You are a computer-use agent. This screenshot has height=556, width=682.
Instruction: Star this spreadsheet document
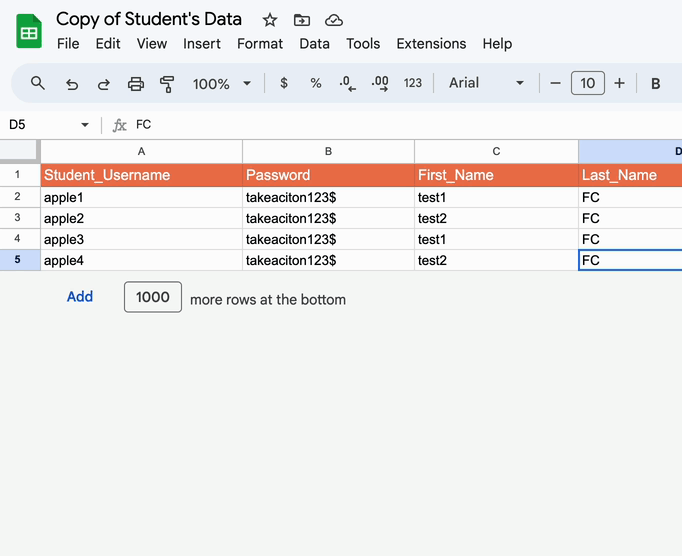(x=270, y=20)
